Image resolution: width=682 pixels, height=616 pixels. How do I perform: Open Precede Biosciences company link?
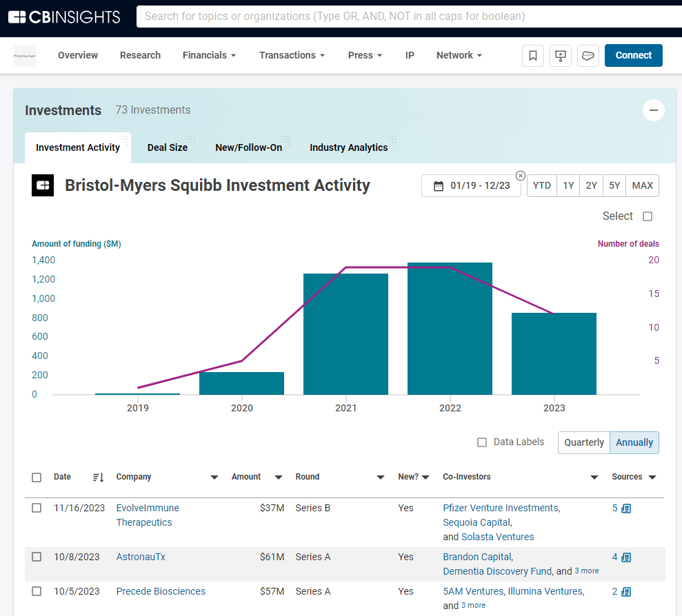click(161, 591)
